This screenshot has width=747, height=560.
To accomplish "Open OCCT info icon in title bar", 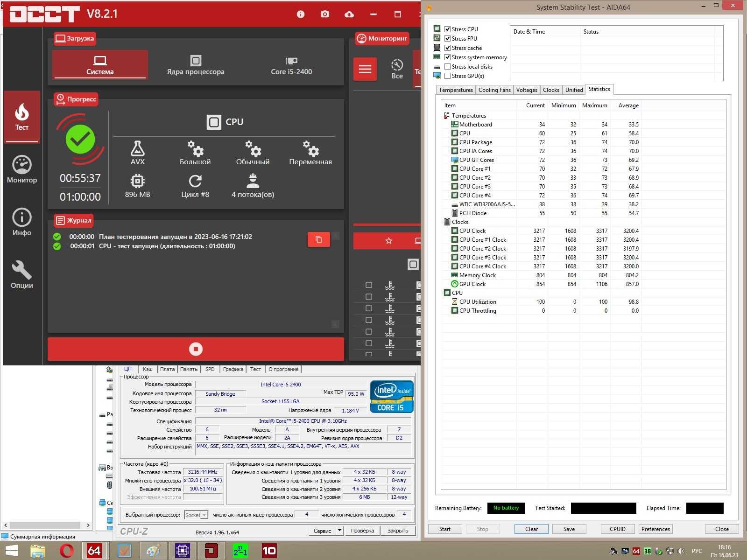I will tap(301, 14).
